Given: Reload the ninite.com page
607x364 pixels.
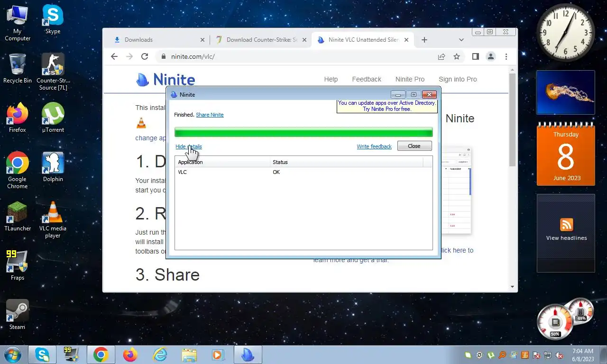Looking at the screenshot, I should [x=145, y=56].
